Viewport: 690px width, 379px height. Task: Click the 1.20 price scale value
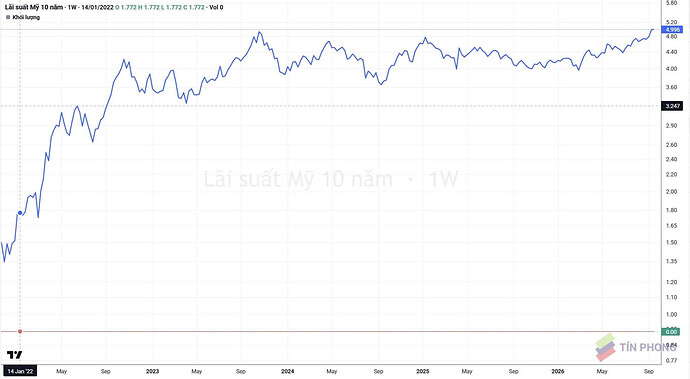[672, 282]
